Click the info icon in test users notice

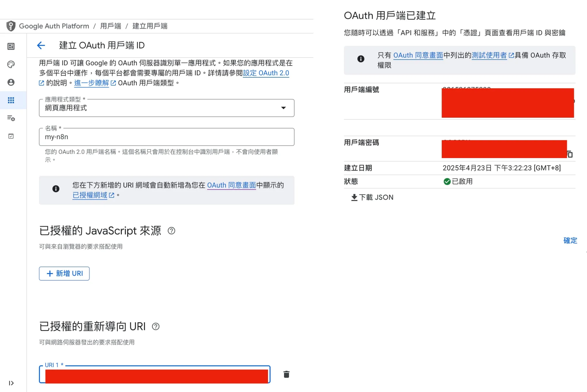point(361,59)
